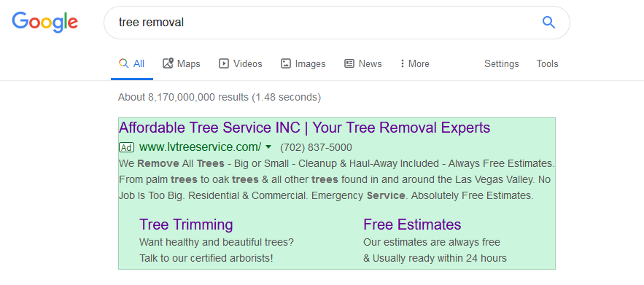Open the Videos tab
Viewport: 644px width, 285px height.
pos(241,63)
